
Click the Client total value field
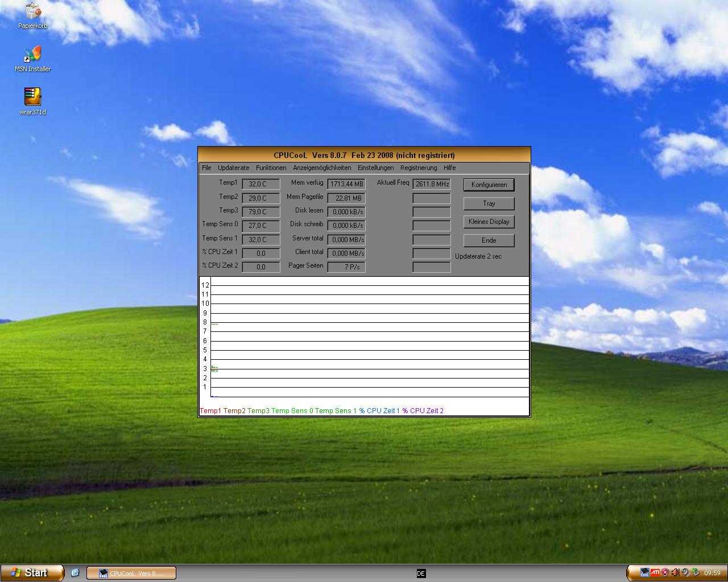coord(346,253)
